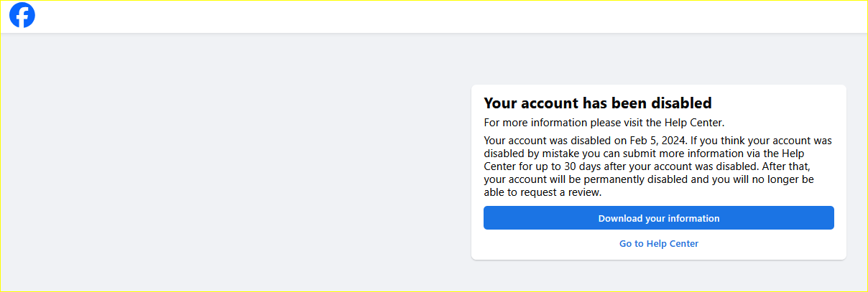
Task: Click the "Your account has been disabled" heading
Action: tap(597, 103)
